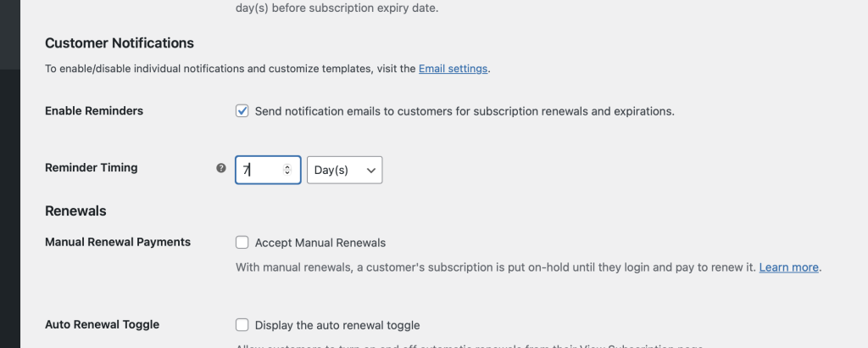
Task: Check the Accept Manual Renewals checkbox
Action: (x=242, y=243)
